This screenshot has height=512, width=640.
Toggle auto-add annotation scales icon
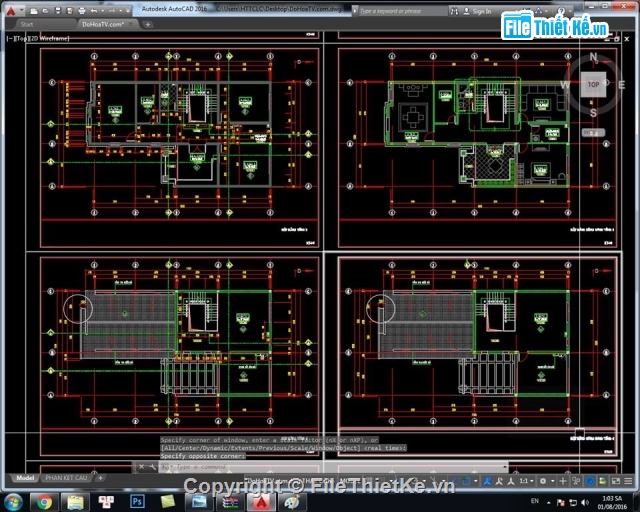point(499,481)
